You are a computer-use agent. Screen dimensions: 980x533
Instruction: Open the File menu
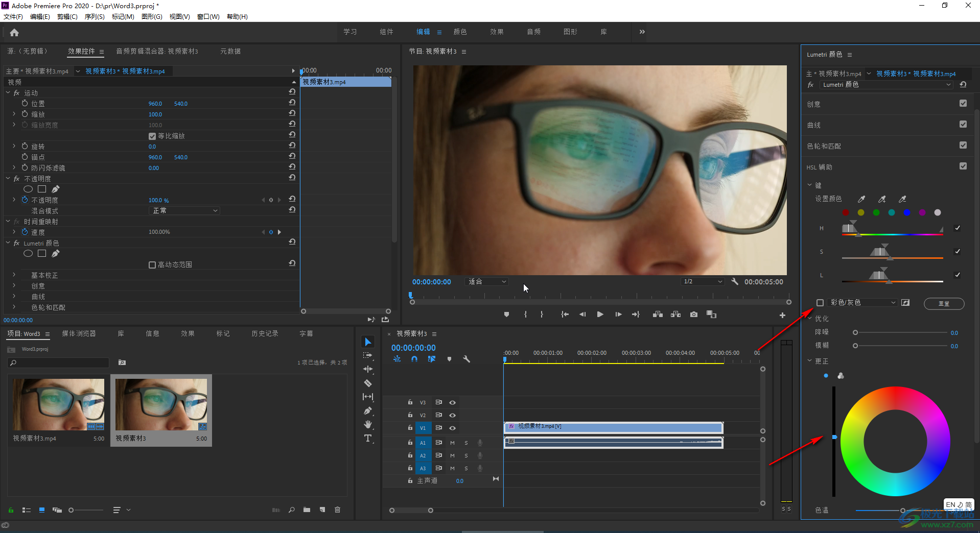[13, 16]
